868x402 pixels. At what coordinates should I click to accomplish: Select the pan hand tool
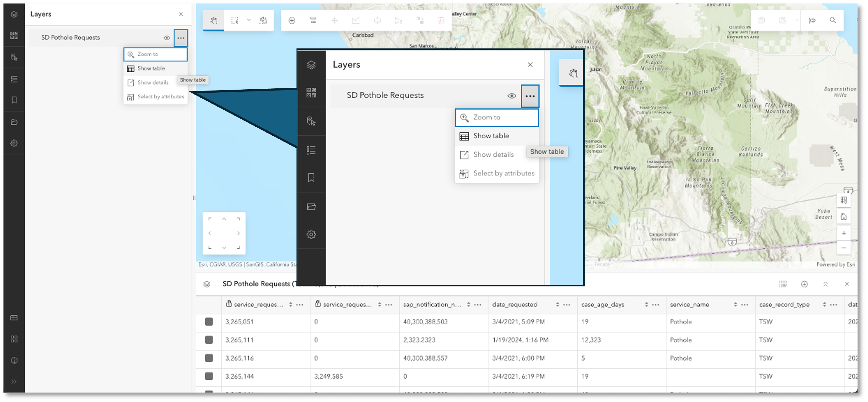tap(213, 21)
